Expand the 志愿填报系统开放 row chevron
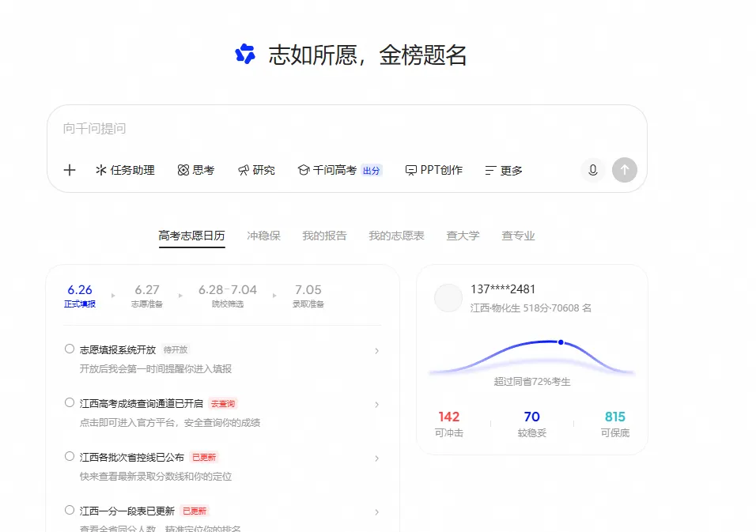The image size is (756, 532). point(377,351)
